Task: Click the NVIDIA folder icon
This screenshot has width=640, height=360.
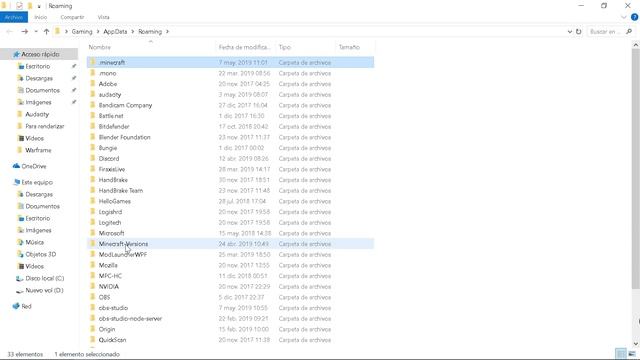Action: click(x=93, y=287)
